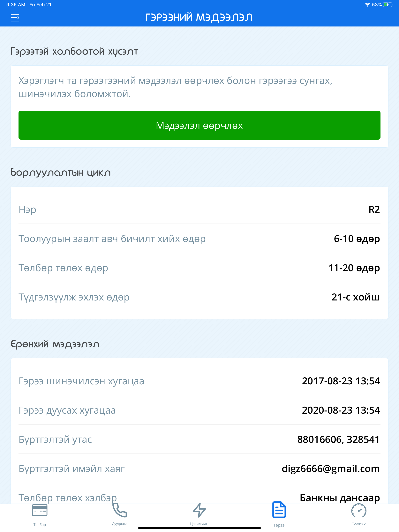
Task: Tap the battery indicator in status bar
Action: (388, 4)
